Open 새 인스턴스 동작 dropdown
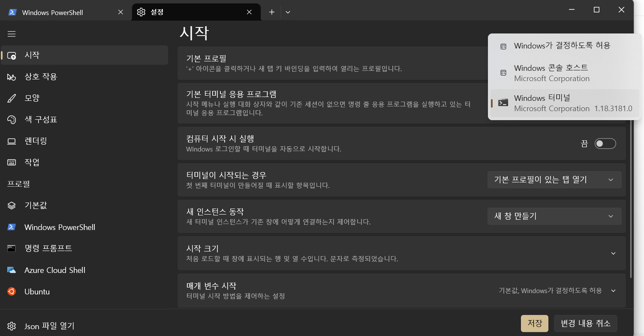Screen dimensions: 644x336 pyautogui.click(x=554, y=216)
